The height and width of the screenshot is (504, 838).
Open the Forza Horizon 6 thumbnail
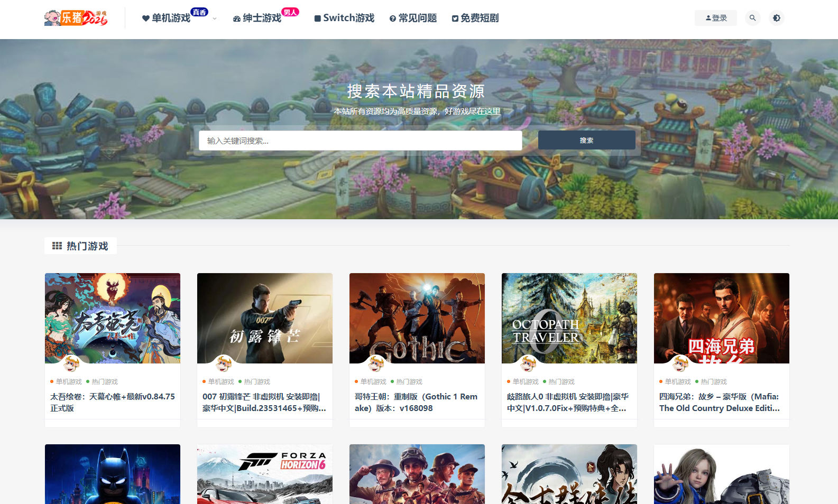point(265,474)
